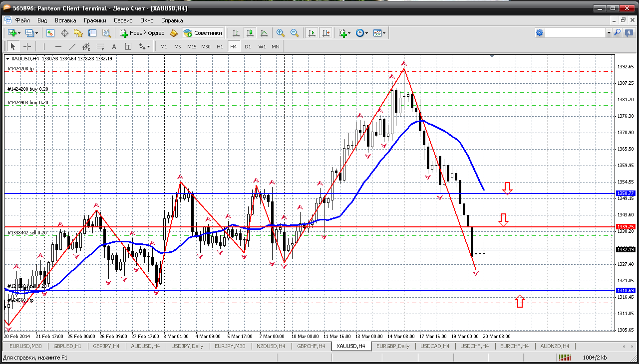
Task: Select the Crosshair tool
Action: (x=27, y=46)
